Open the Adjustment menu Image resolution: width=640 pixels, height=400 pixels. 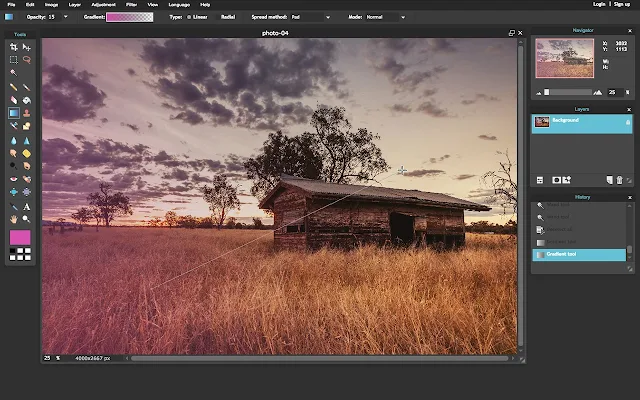coord(103,5)
